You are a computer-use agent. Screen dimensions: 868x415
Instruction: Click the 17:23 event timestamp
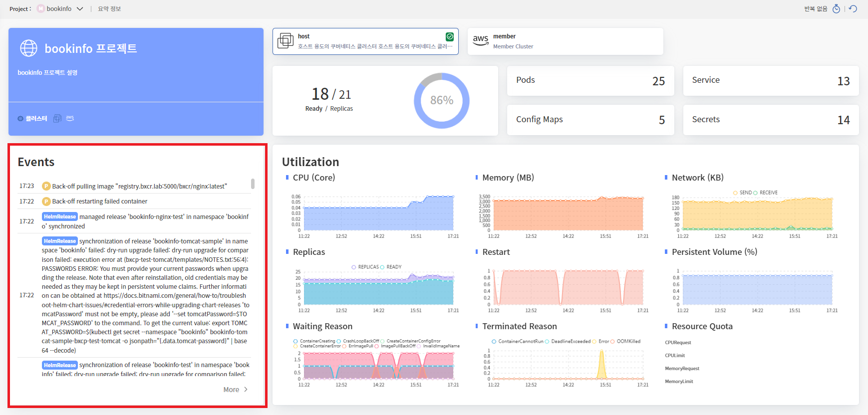click(27, 186)
